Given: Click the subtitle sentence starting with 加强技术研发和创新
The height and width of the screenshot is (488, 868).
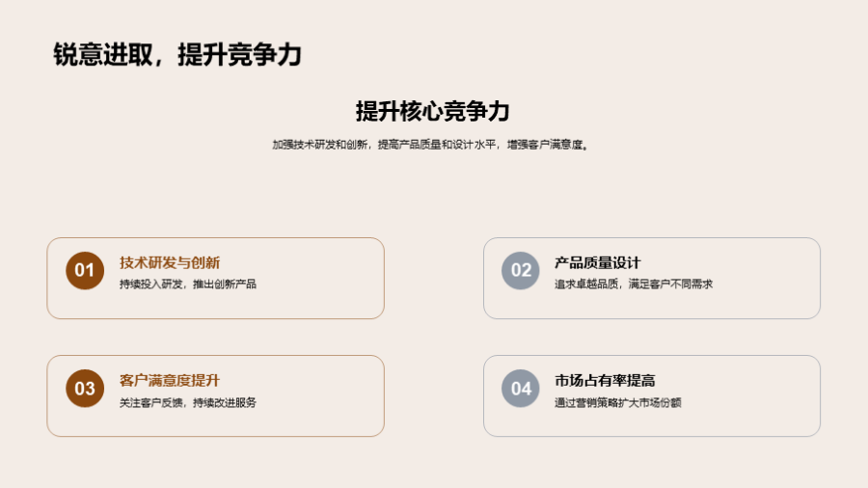Looking at the screenshot, I should click(430, 145).
